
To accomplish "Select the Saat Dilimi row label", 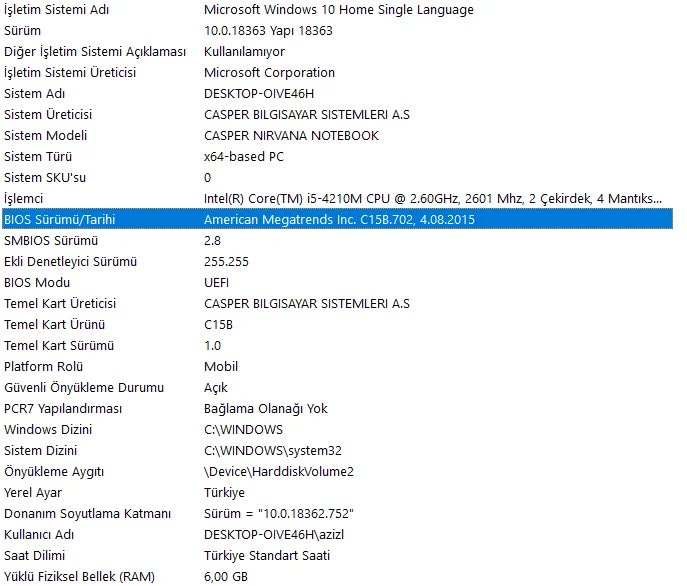I will coord(35,556).
